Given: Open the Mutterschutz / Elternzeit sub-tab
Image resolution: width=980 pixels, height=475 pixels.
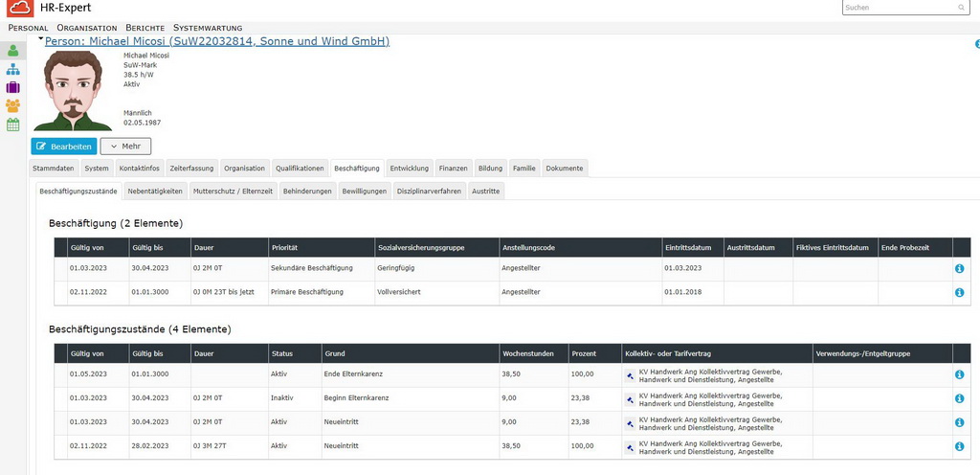Looking at the screenshot, I should click(x=233, y=192).
